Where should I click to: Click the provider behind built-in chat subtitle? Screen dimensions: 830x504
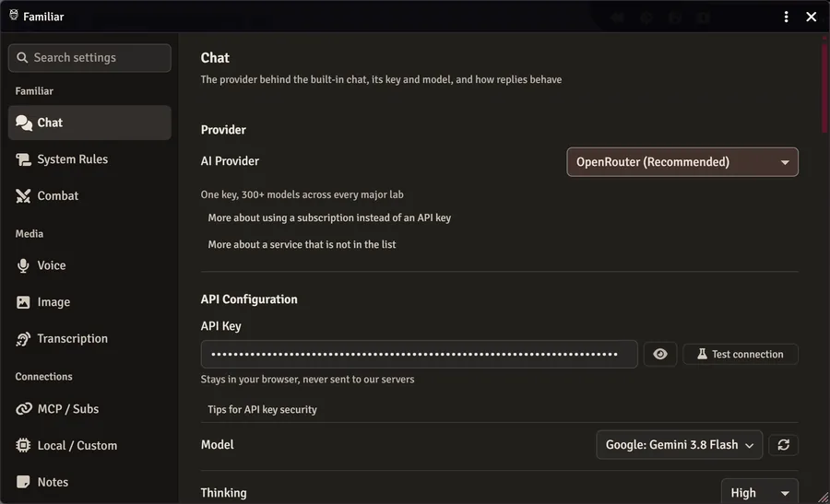[381, 79]
